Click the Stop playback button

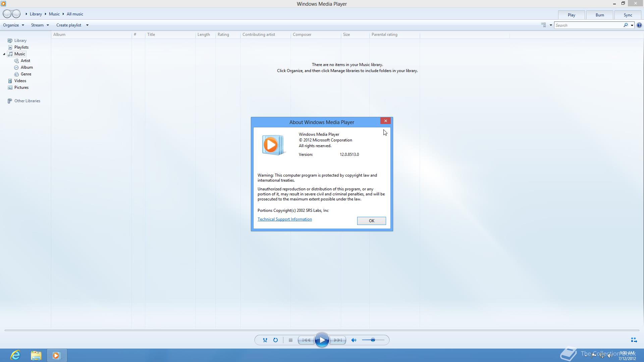pyautogui.click(x=290, y=340)
